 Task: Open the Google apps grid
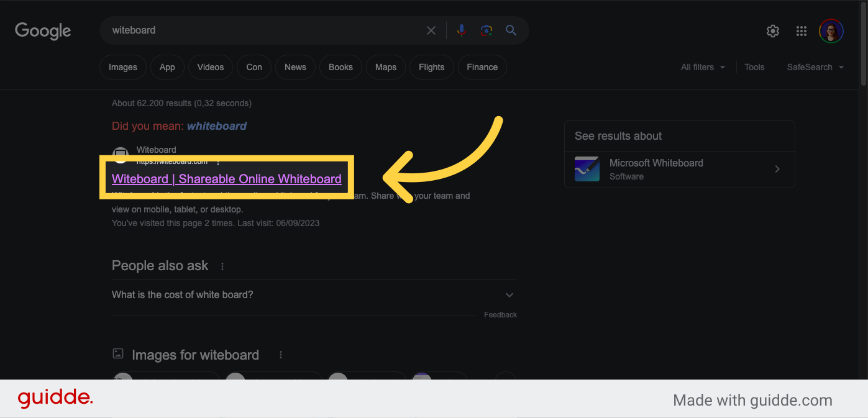coord(802,30)
